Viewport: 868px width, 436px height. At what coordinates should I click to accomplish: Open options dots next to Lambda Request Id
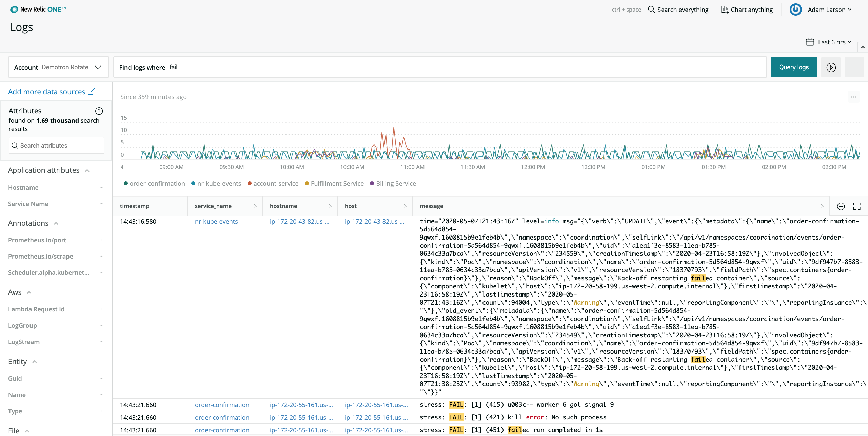[101, 309]
